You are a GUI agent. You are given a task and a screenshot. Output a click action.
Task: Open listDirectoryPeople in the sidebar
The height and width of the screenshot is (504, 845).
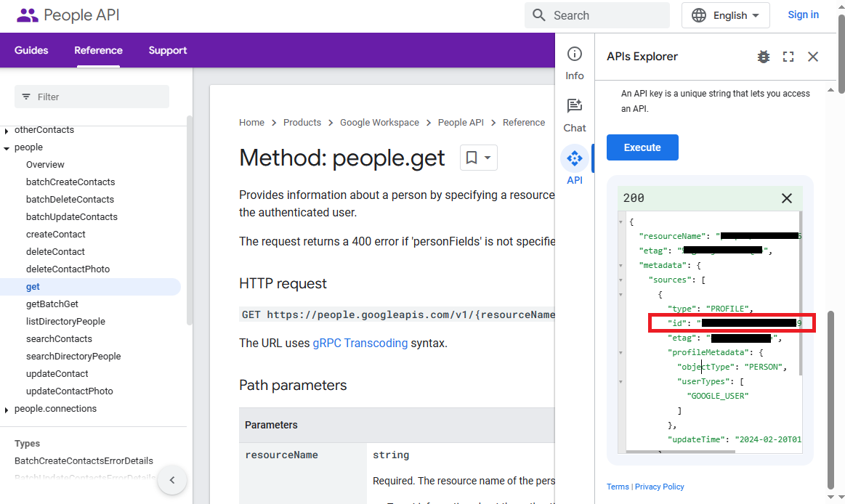(x=65, y=322)
